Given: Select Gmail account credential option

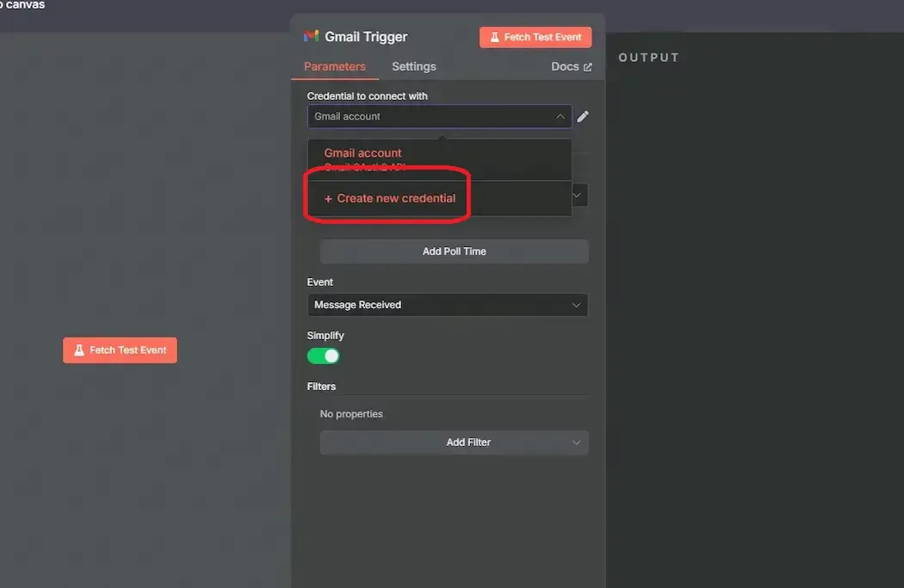Looking at the screenshot, I should pyautogui.click(x=439, y=159).
